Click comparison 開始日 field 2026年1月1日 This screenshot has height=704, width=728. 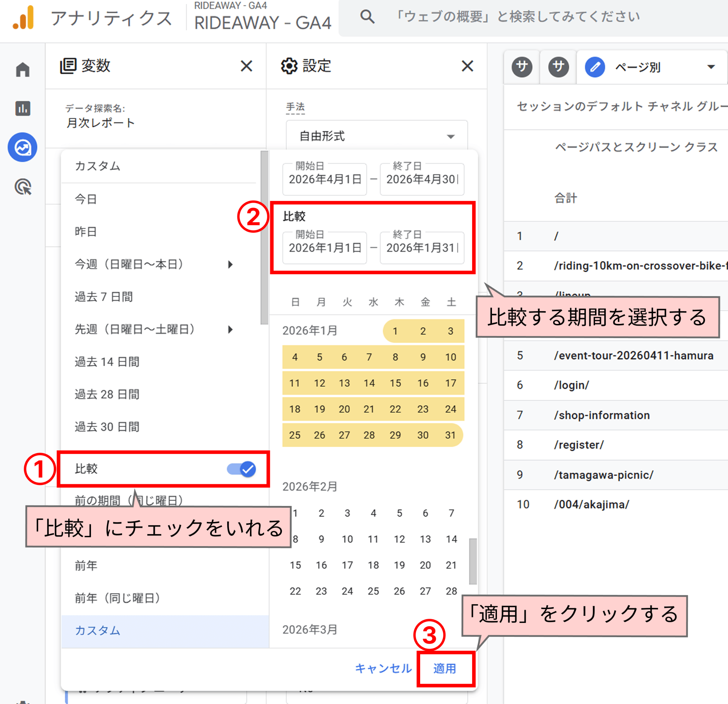(324, 248)
